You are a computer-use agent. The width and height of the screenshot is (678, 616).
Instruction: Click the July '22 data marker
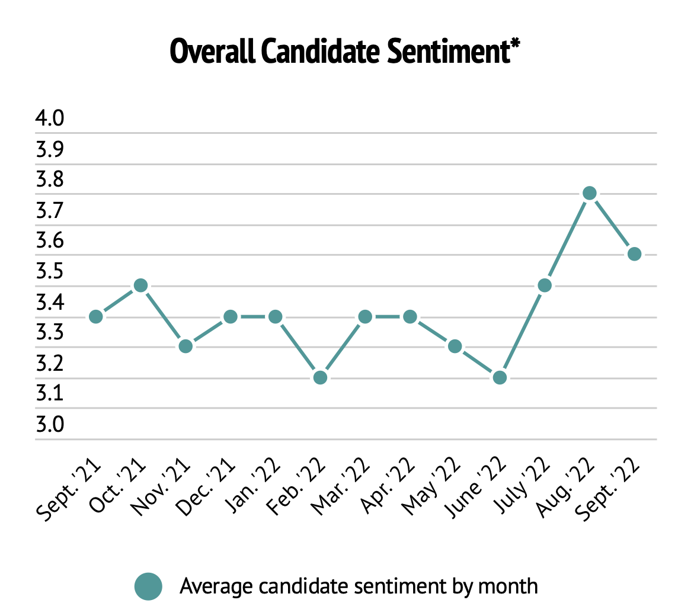(545, 285)
